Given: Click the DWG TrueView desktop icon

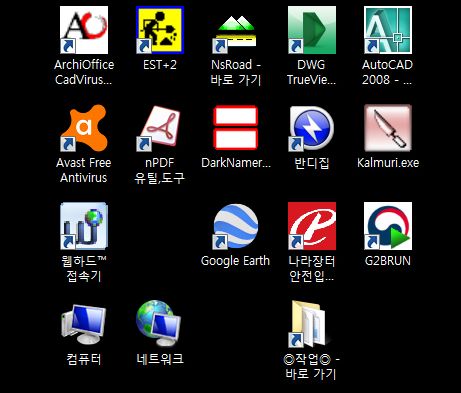Looking at the screenshot, I should pos(312,30).
